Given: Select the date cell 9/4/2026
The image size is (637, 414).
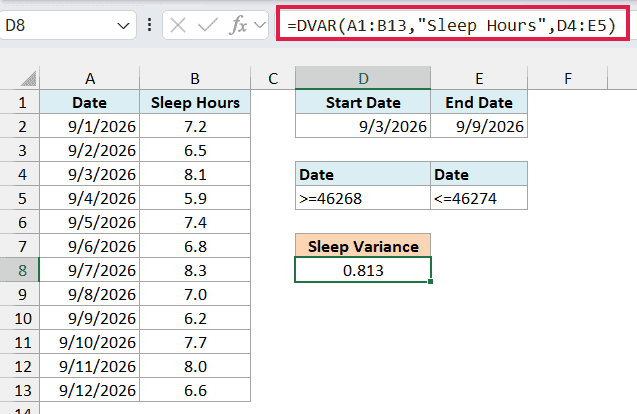Looking at the screenshot, I should [x=90, y=198].
